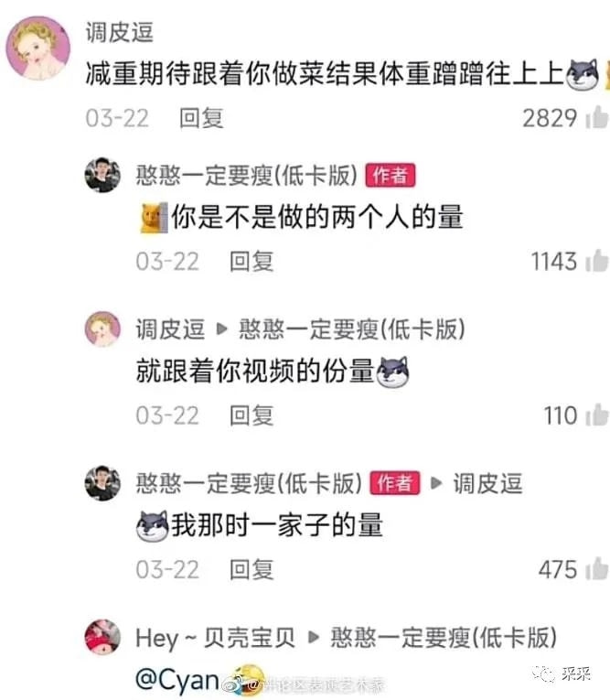
Task: Open the @Cyan mention link
Action: [177, 680]
